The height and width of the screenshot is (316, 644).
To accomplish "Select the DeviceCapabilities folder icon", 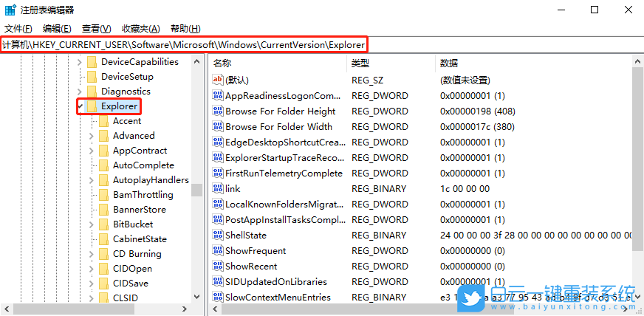I will (x=92, y=62).
